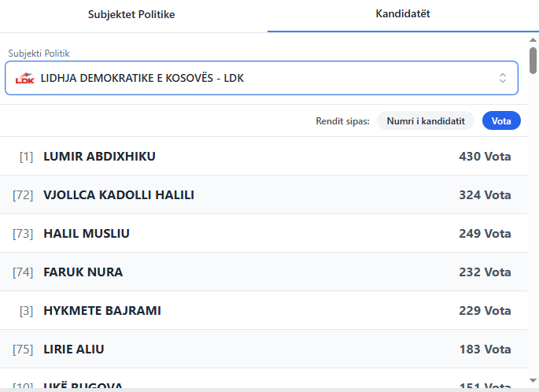Open the HALIL MUSLIU row

pos(87,234)
